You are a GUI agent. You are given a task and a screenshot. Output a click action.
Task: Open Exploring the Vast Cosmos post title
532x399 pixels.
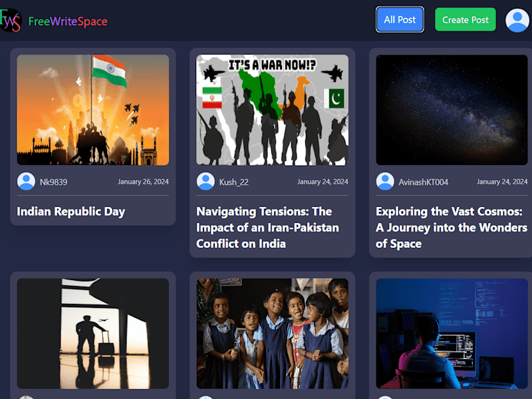(x=452, y=227)
